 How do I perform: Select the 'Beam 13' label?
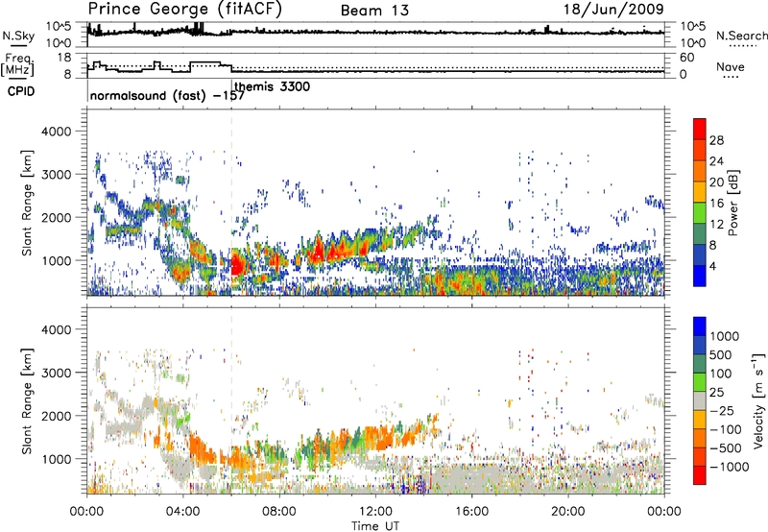click(x=374, y=11)
